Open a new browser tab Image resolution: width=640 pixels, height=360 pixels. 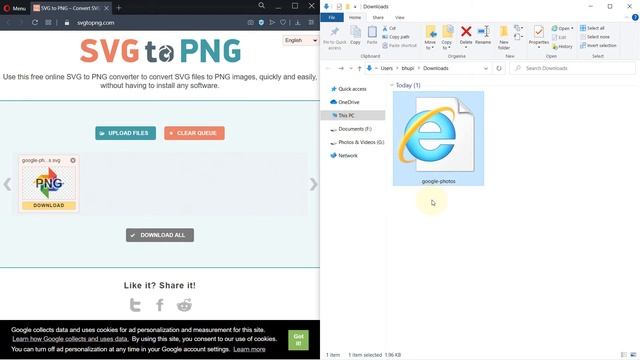pos(119,8)
